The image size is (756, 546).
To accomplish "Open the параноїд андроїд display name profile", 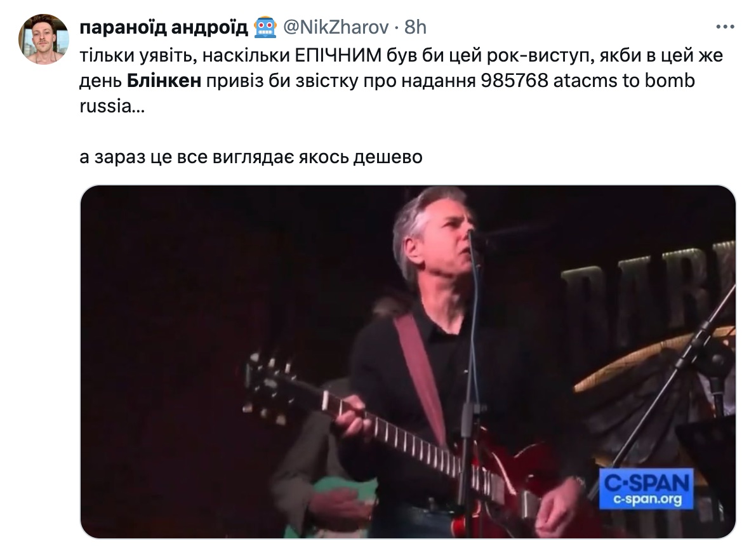I will pyautogui.click(x=163, y=27).
